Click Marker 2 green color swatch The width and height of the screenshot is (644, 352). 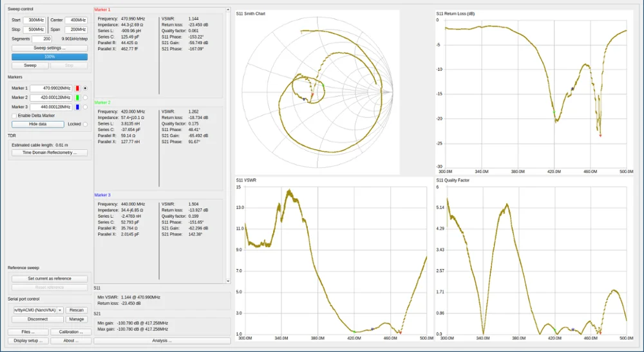coord(77,98)
